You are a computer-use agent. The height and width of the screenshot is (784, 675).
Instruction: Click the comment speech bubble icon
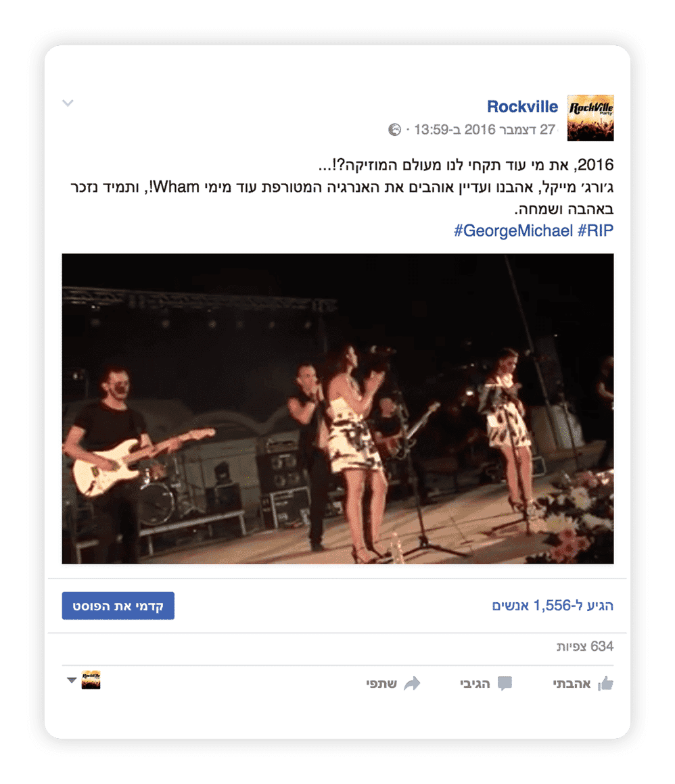click(505, 683)
